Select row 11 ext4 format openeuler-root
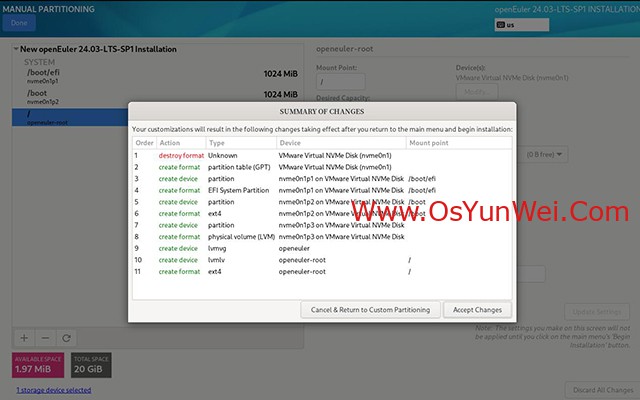The image size is (640, 400). 322,272
